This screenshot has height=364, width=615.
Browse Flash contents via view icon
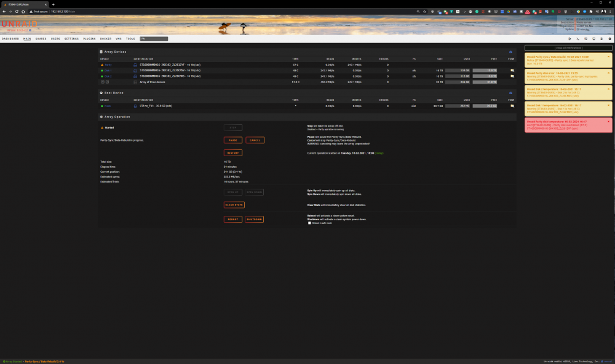512,106
